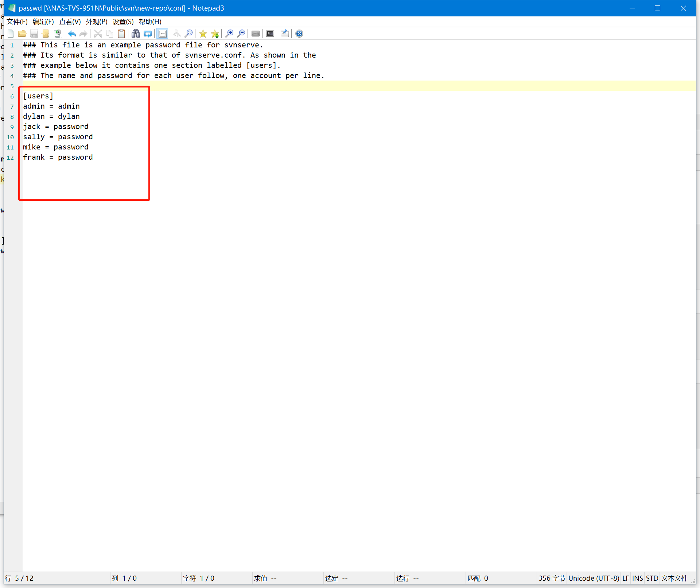Click line 9 text jack = password
This screenshot has height=588, width=700.
tap(56, 127)
